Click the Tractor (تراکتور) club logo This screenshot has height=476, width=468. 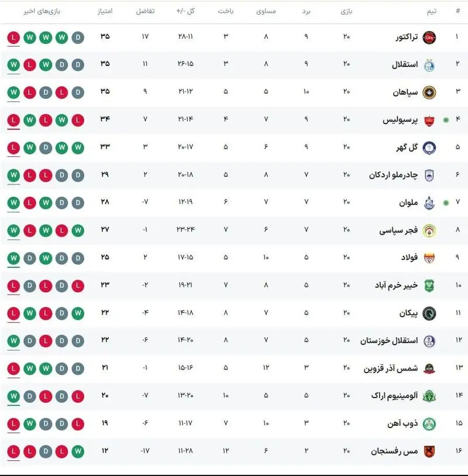tap(429, 37)
